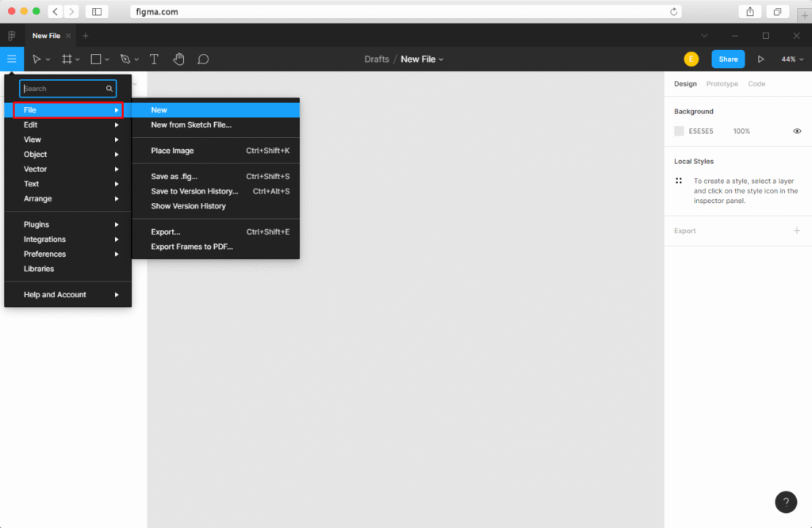Click the Present play icon
This screenshot has width=812, height=528.
click(761, 59)
